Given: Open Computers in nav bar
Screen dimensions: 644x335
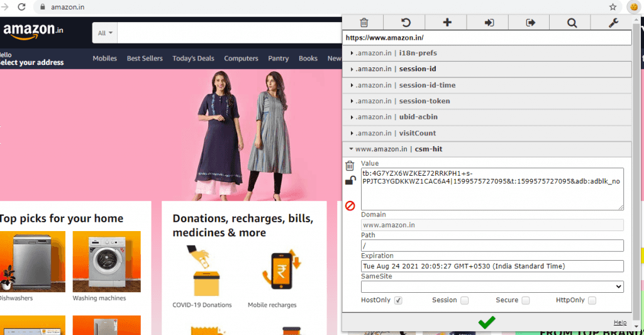Looking at the screenshot, I should click(241, 59).
